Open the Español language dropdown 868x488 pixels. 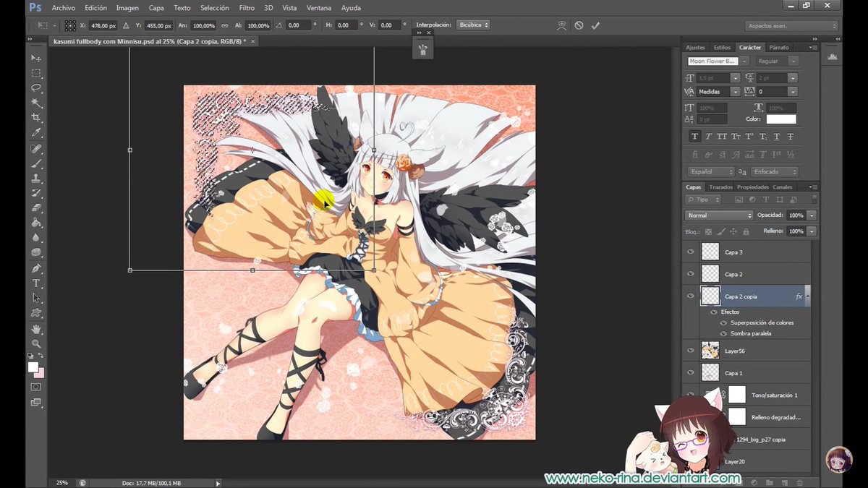711,172
